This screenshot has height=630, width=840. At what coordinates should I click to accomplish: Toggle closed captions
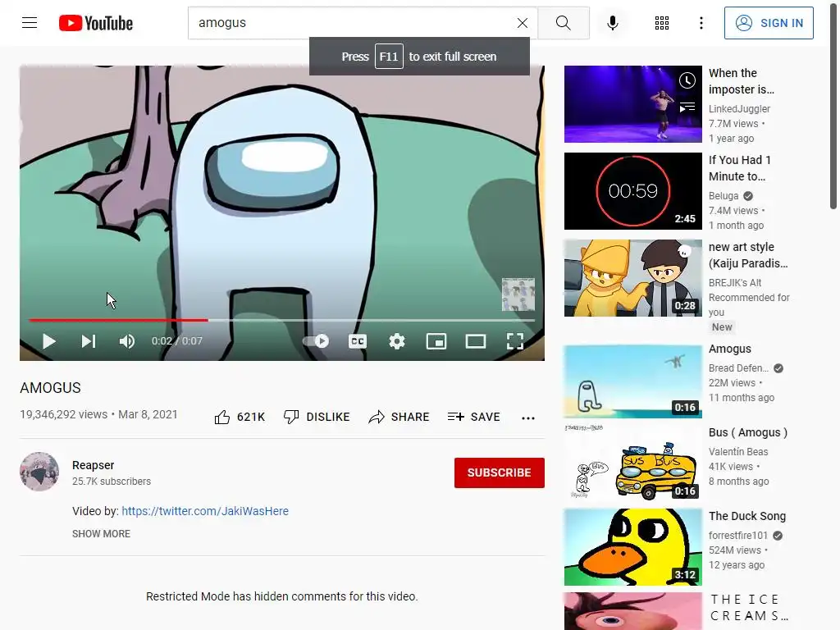358,341
